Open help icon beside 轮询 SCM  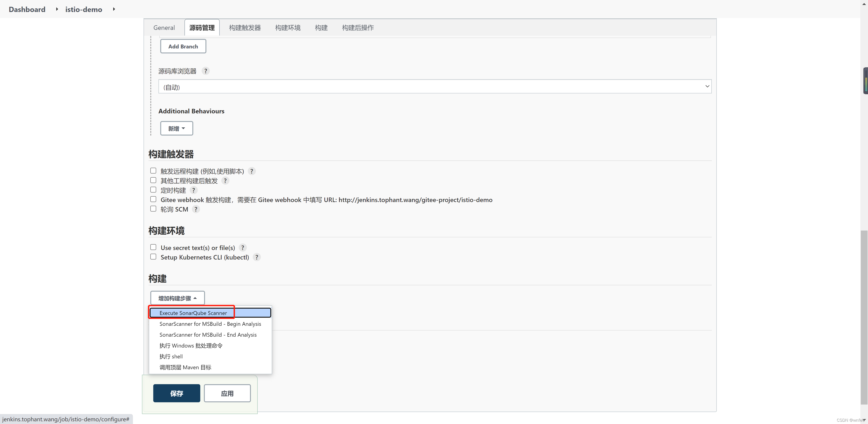click(196, 210)
